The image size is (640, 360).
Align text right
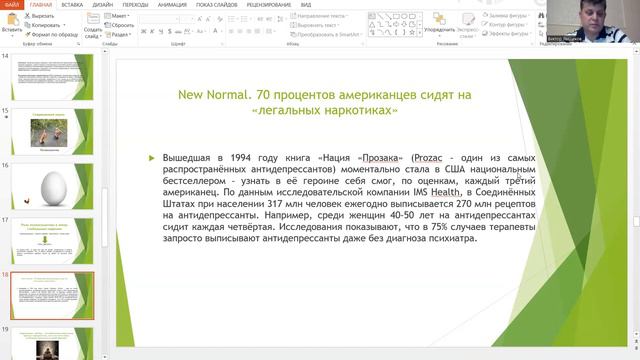click(248, 31)
